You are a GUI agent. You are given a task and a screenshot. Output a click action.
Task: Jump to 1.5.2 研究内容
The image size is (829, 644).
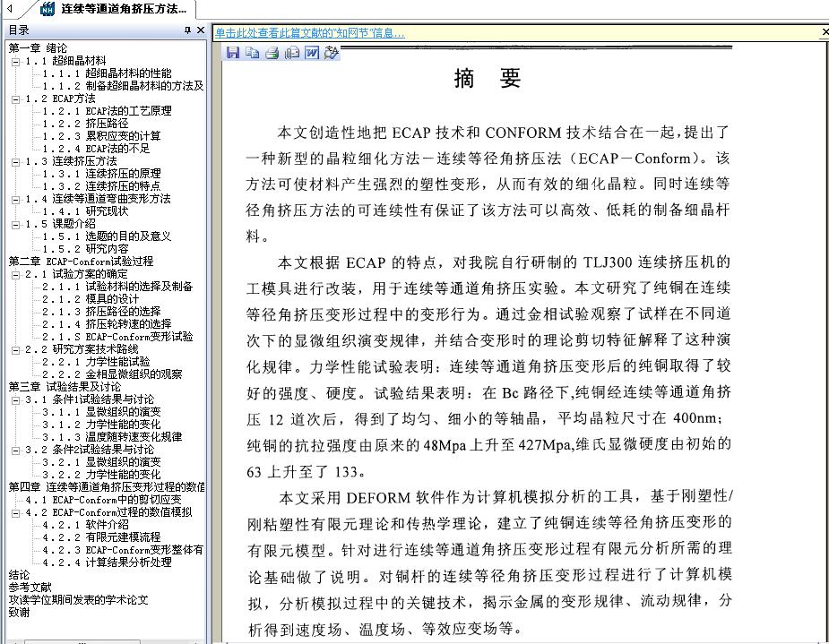[85, 249]
